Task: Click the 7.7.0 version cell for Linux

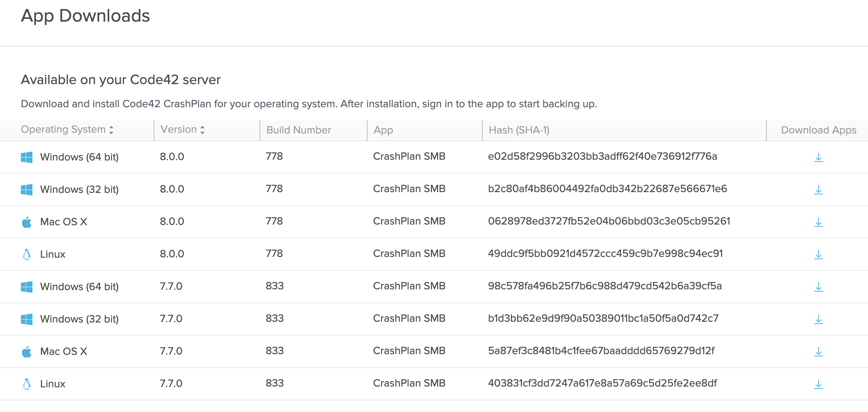Action: point(171,383)
